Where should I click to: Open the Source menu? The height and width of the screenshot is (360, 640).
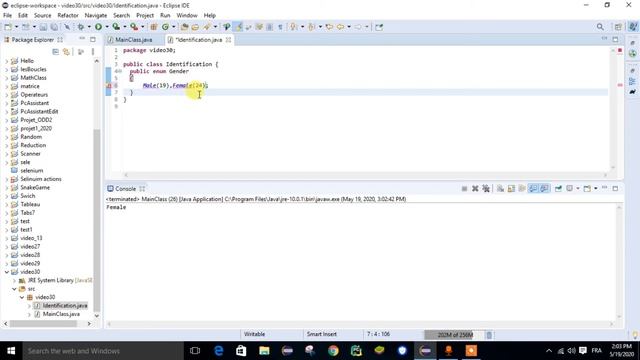tap(42, 16)
